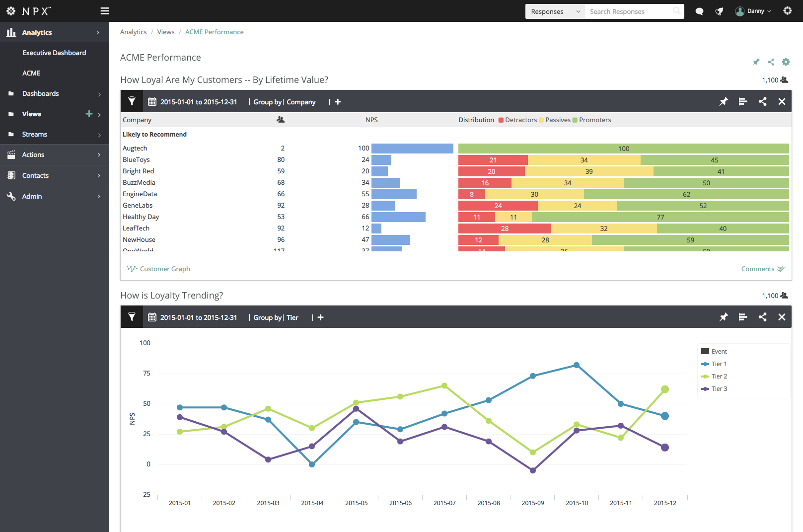Open the Responses search dropdown
Screen dimensions: 803x532
pos(555,11)
